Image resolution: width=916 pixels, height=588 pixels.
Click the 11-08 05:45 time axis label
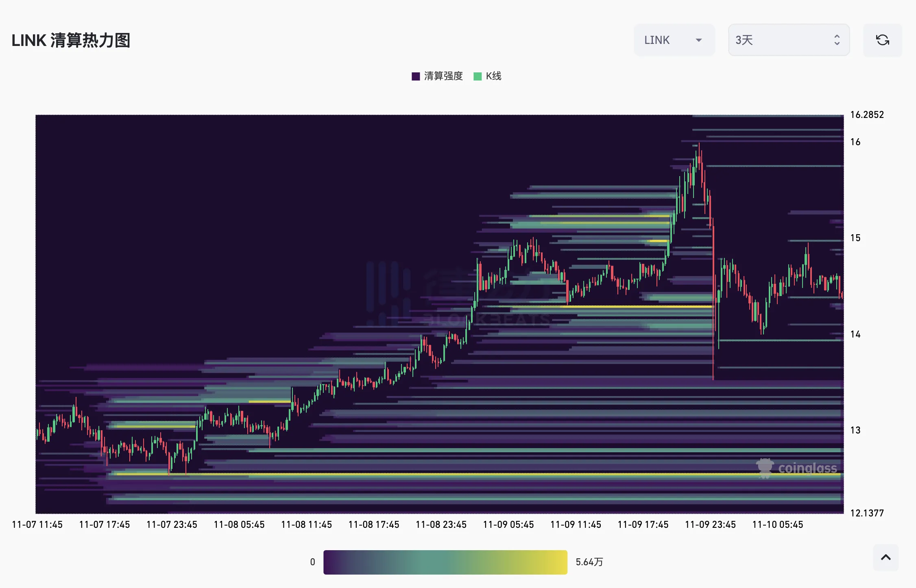click(239, 525)
